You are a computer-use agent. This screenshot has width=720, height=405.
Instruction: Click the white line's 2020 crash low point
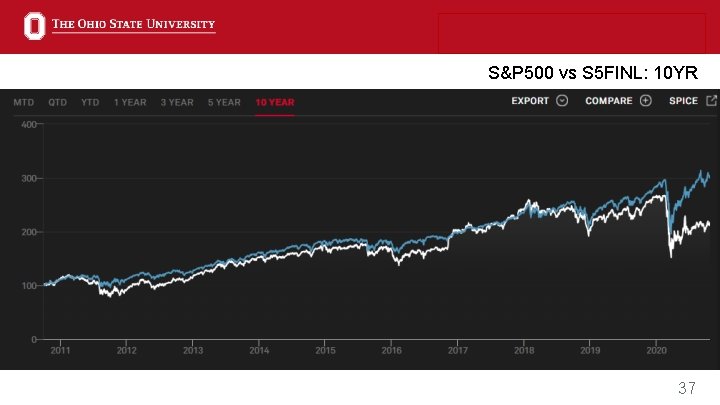[671, 256]
